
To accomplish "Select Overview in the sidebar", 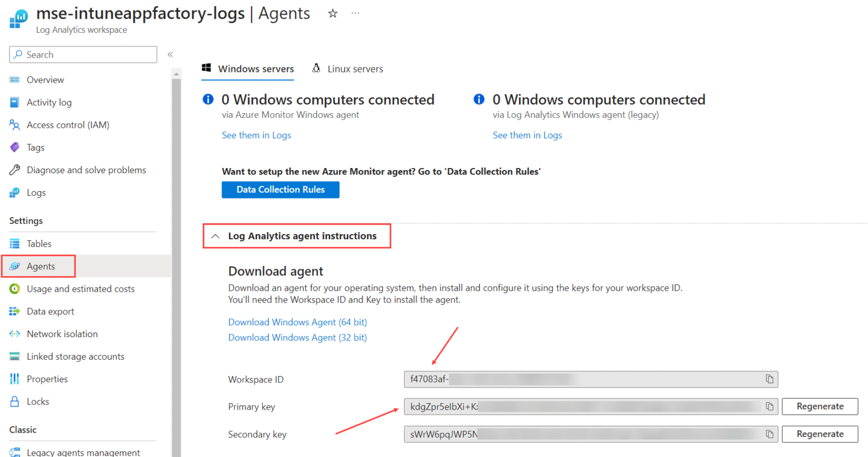I will coord(45,80).
